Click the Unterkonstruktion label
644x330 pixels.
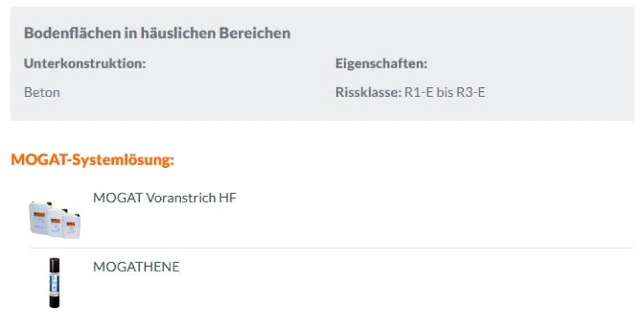click(x=85, y=64)
